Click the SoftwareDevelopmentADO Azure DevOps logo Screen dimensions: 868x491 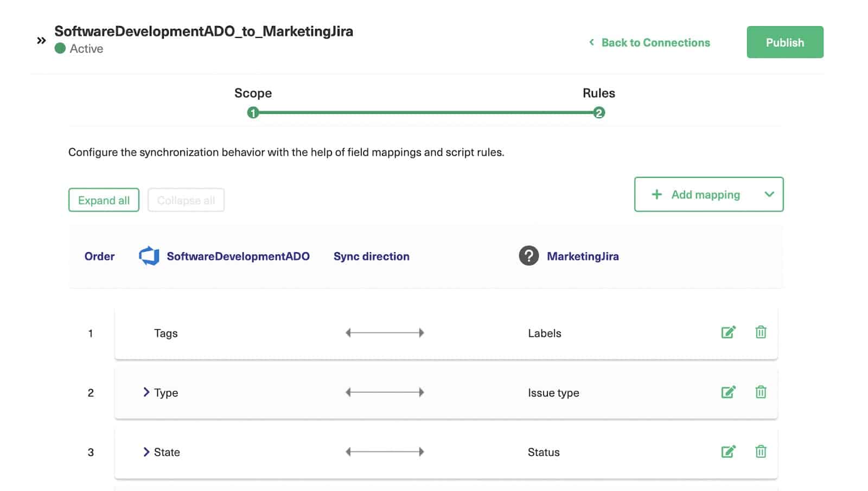click(148, 256)
